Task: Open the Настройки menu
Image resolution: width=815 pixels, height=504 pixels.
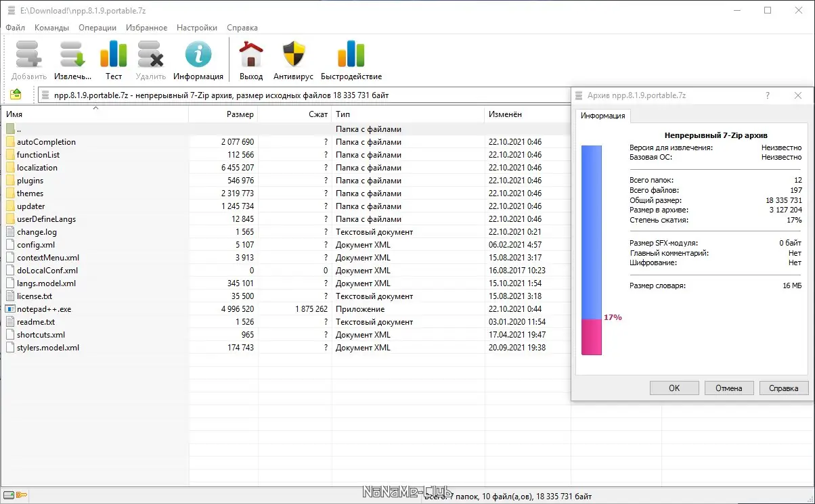Action: pyautogui.click(x=196, y=28)
